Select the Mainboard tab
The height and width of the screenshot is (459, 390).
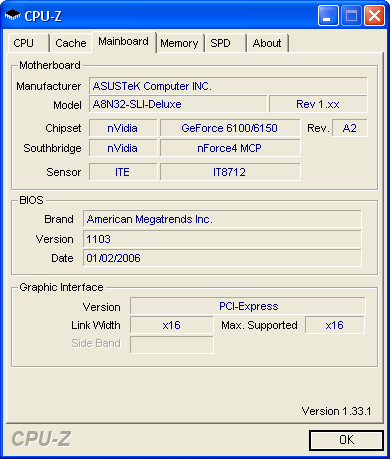(x=123, y=42)
